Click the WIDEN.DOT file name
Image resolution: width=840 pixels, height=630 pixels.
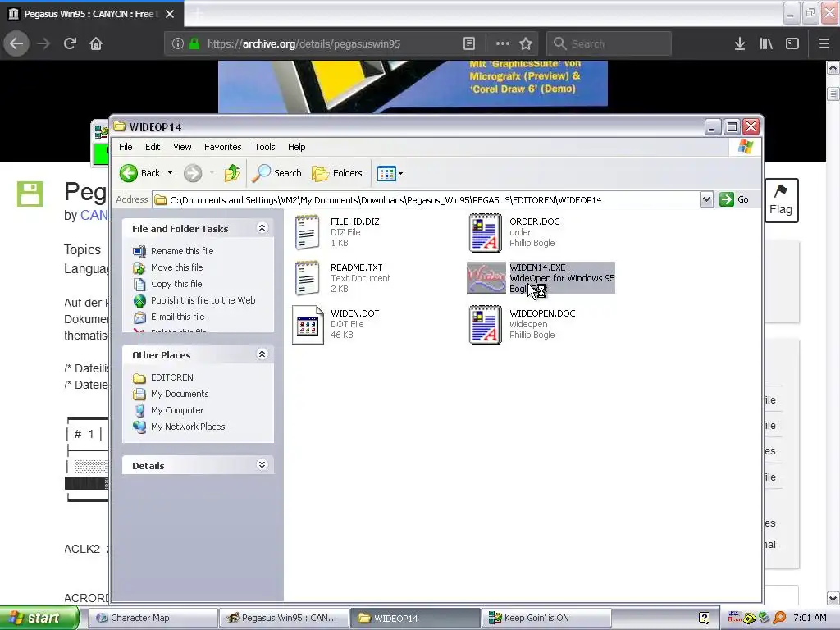(354, 314)
